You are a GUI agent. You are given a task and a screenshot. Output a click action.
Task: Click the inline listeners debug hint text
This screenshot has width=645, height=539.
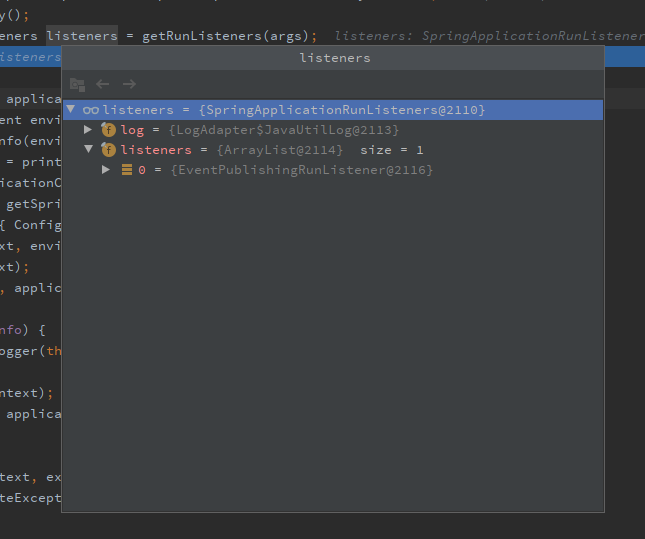click(x=488, y=36)
